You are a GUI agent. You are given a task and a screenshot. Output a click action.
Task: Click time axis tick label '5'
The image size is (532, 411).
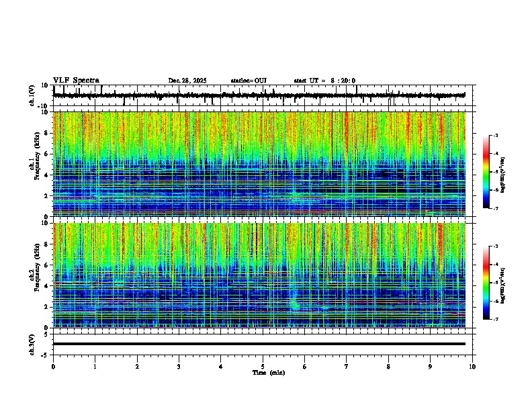[x=263, y=366]
